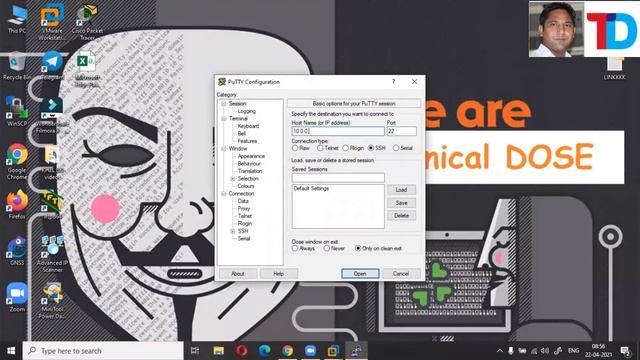640x360 pixels.
Task: Click the Port input field
Action: point(402,131)
